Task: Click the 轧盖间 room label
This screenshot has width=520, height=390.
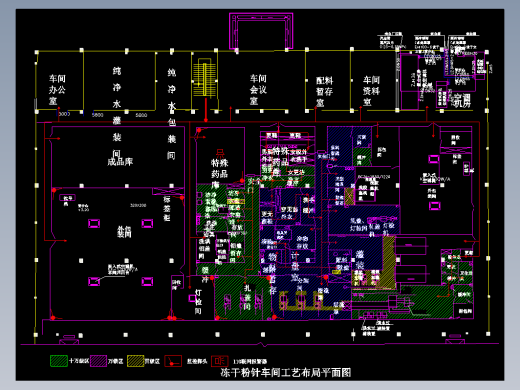Action: click(247, 297)
